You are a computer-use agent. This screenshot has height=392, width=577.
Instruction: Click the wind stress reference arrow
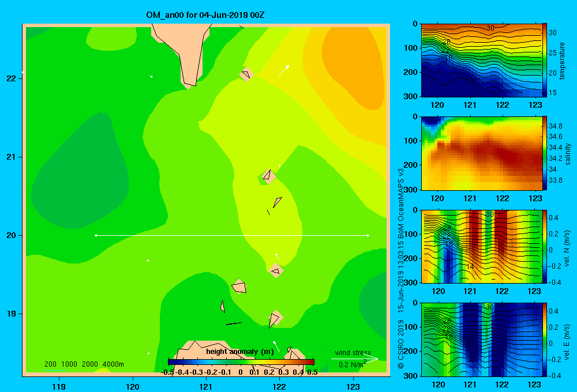(x=355, y=359)
